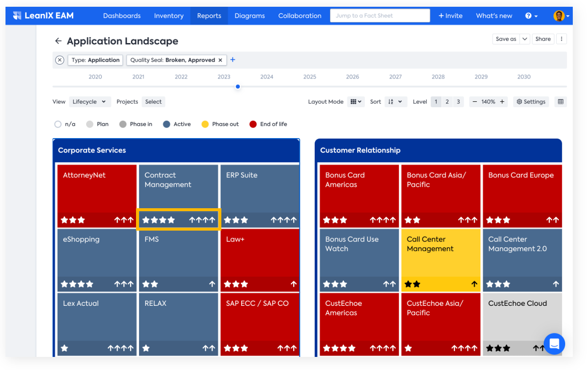Click the + Invite button

click(x=450, y=16)
